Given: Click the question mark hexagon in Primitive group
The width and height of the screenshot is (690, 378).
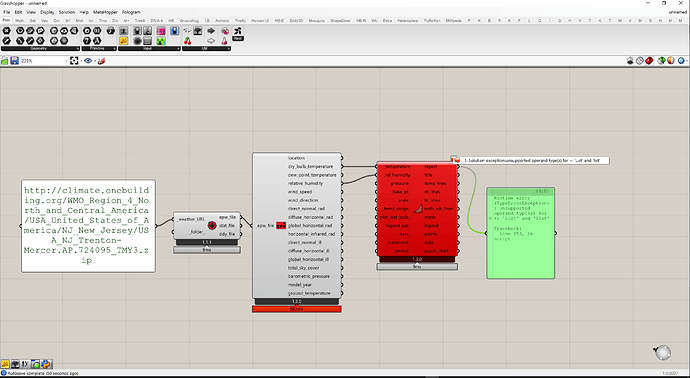Looking at the screenshot, I should (87, 41).
